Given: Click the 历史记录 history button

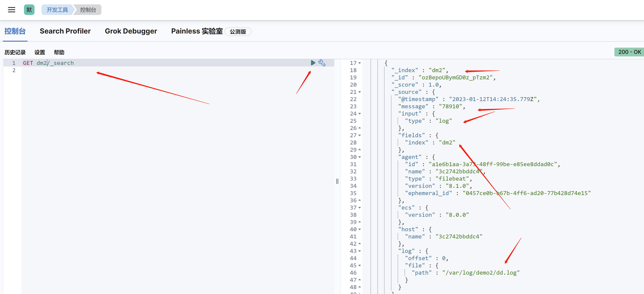Looking at the screenshot, I should point(15,52).
